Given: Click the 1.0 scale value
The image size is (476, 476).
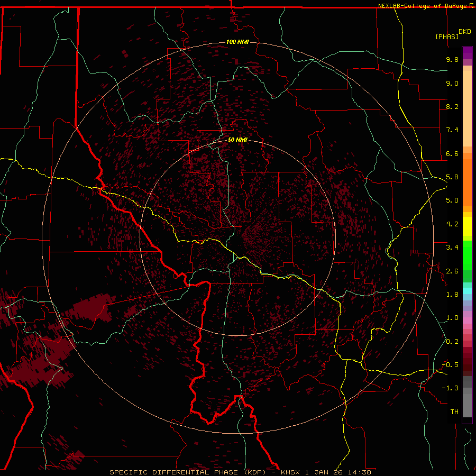Looking at the screenshot, I should [452, 318].
